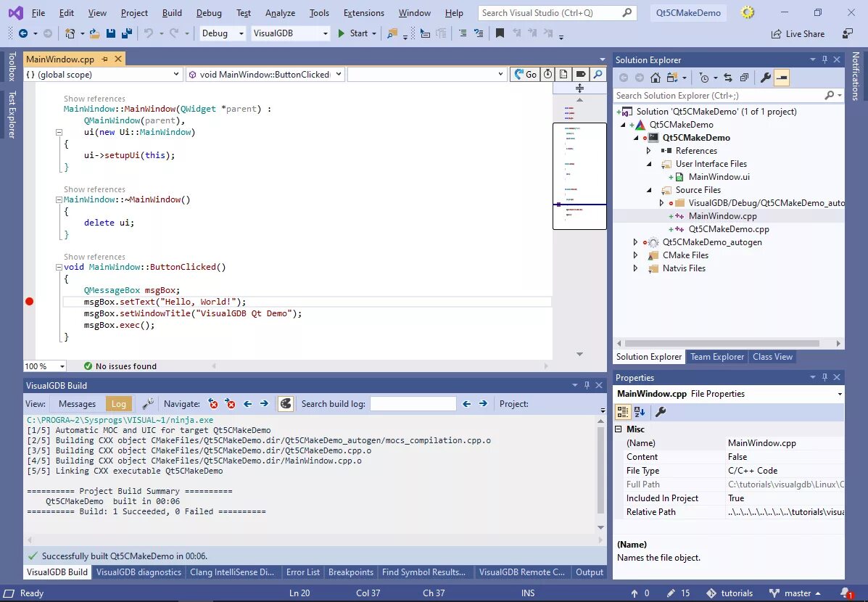Open the VisualGDB platform dropdown
The width and height of the screenshot is (868, 602).
tap(290, 33)
